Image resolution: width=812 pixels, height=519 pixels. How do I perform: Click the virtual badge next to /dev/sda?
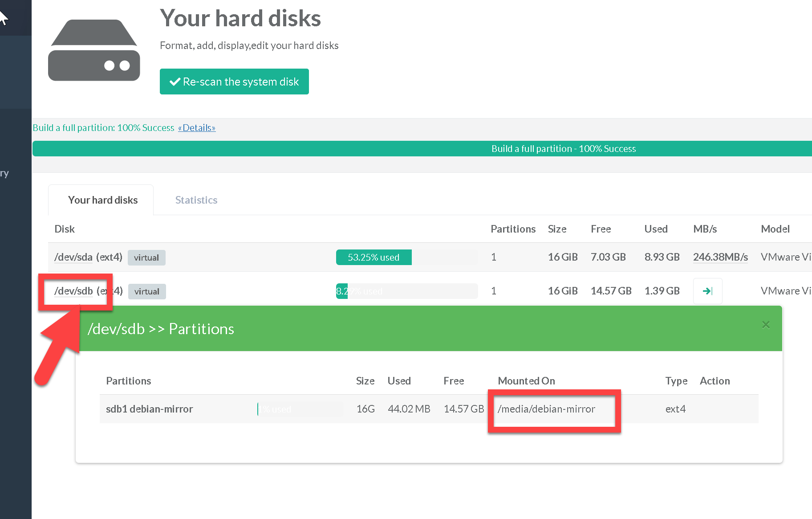146,257
